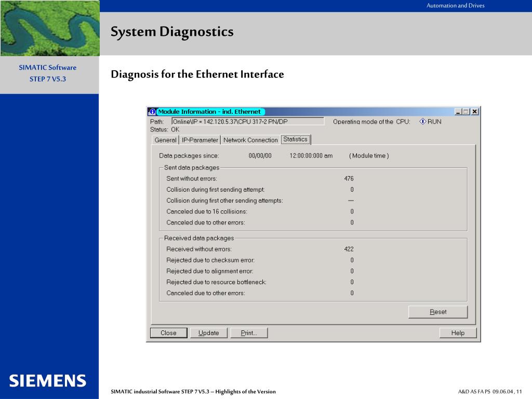Click the RUN operating mode icon

click(x=422, y=122)
